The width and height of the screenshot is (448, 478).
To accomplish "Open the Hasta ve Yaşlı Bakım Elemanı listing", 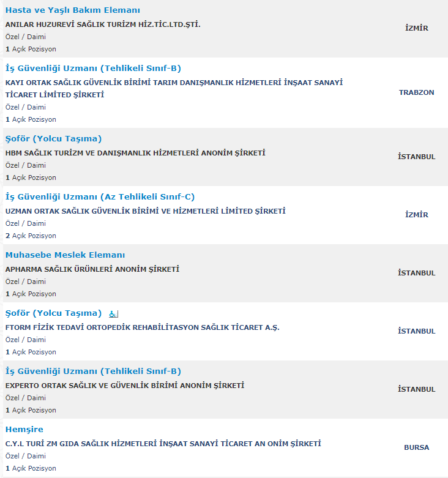I will 73,10.
